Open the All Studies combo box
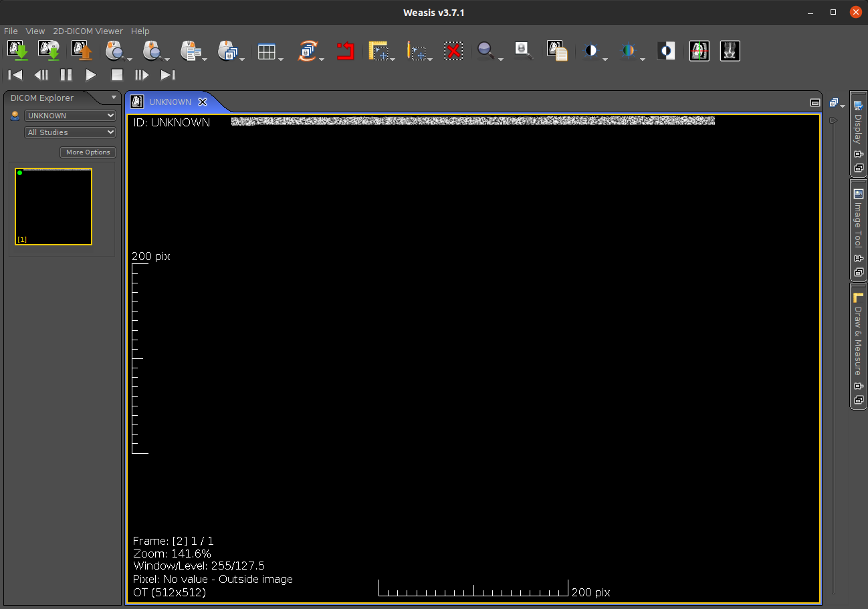This screenshot has height=609, width=868. tap(70, 132)
